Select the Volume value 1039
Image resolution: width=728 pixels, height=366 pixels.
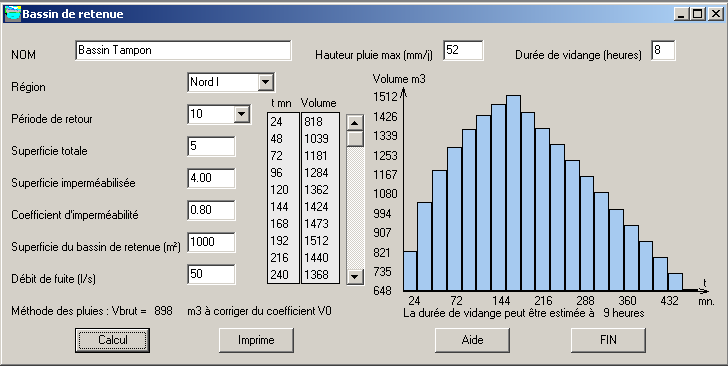coord(317,139)
